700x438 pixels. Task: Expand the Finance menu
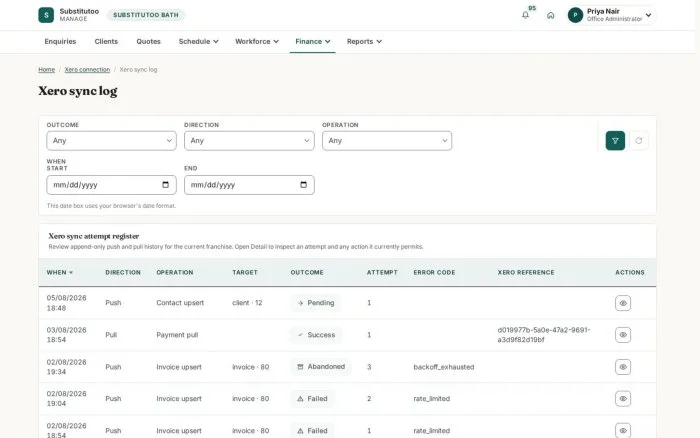312,42
